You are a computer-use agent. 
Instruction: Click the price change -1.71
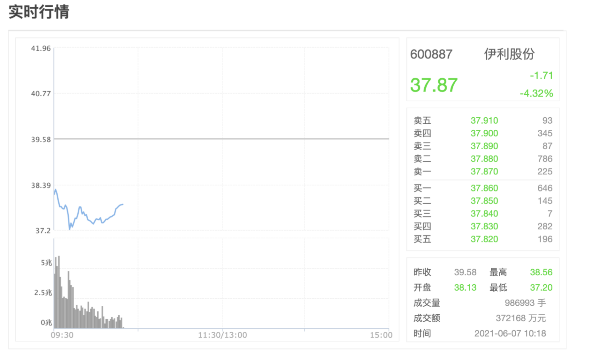(541, 75)
